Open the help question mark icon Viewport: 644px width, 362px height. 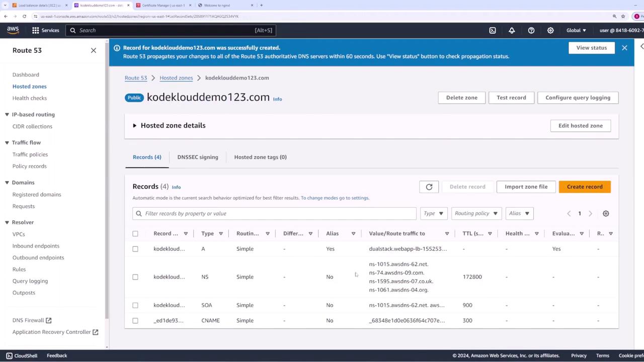(x=531, y=30)
